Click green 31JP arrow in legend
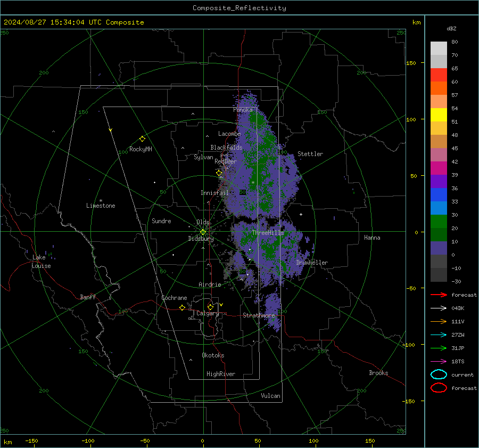The height and width of the screenshot is (448, 479). [x=439, y=348]
